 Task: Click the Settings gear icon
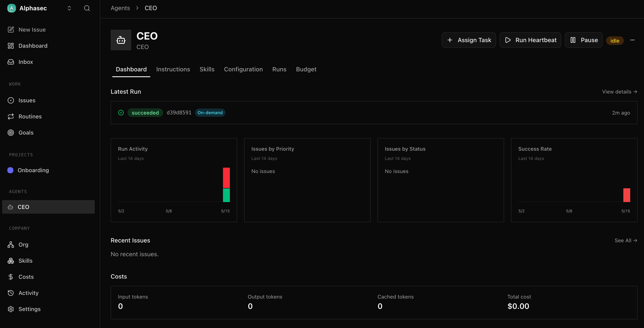(x=11, y=309)
